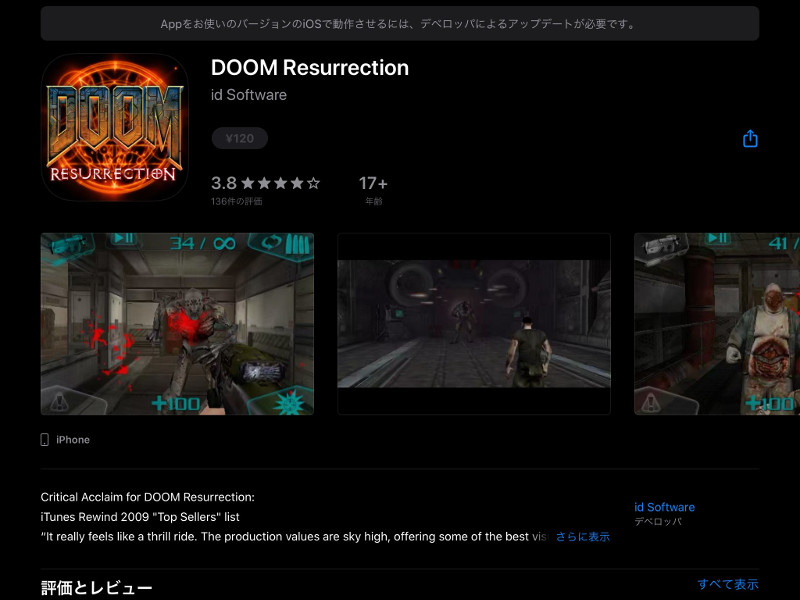
Task: Open the middle cutscene screenshot
Action: point(473,324)
